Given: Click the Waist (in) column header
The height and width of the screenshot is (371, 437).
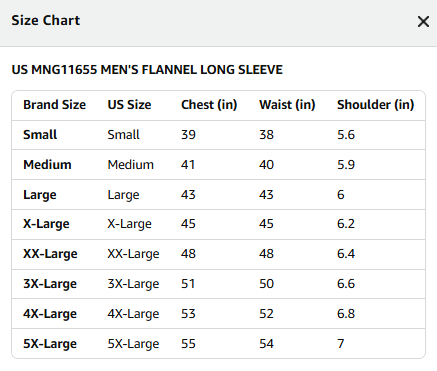Looking at the screenshot, I should point(287,105).
